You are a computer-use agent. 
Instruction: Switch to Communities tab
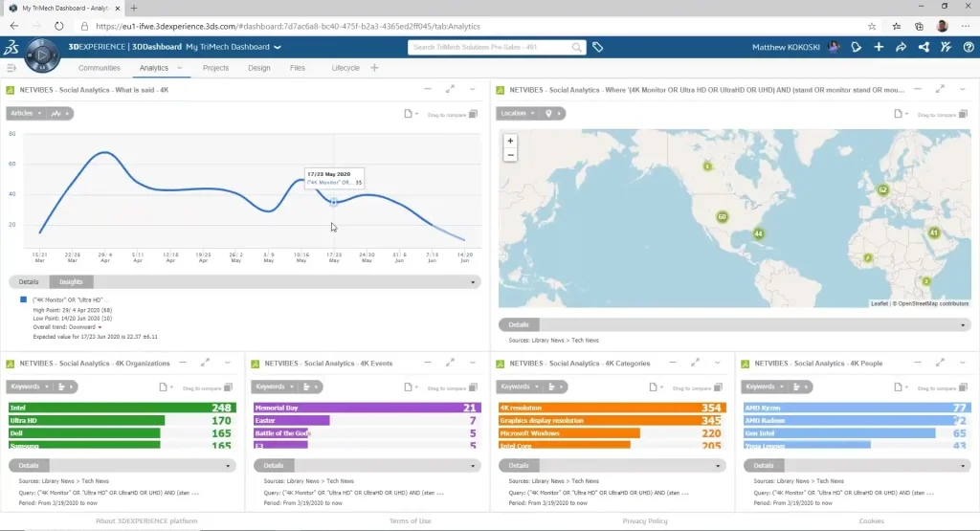(99, 68)
